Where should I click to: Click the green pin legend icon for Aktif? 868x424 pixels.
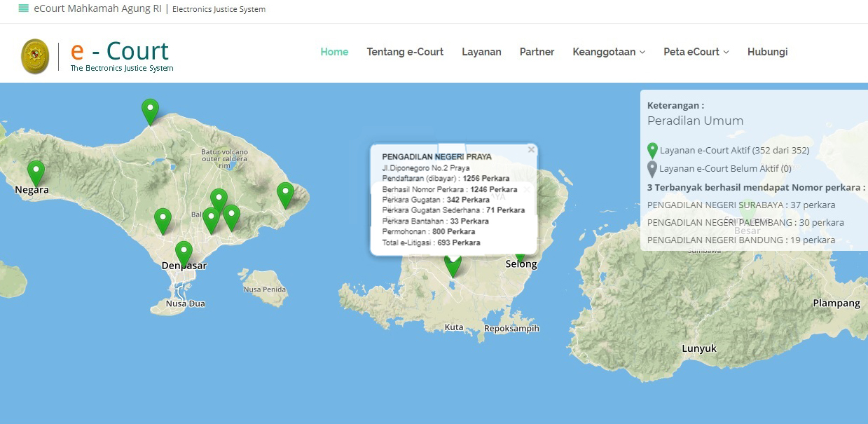tap(652, 151)
